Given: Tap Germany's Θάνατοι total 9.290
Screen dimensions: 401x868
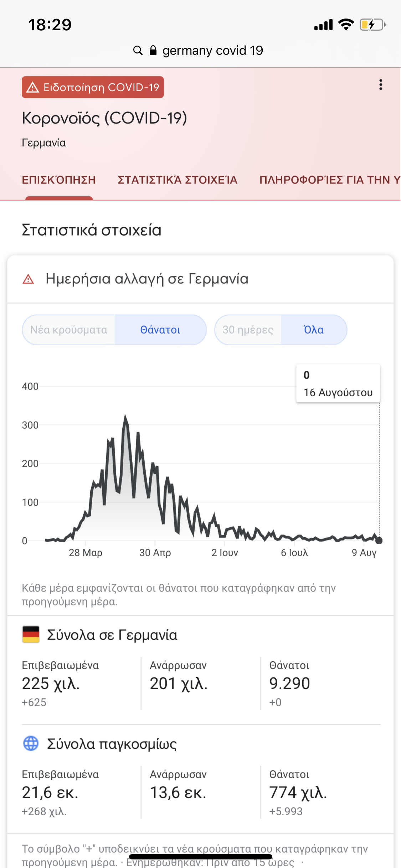Looking at the screenshot, I should pyautogui.click(x=289, y=683).
